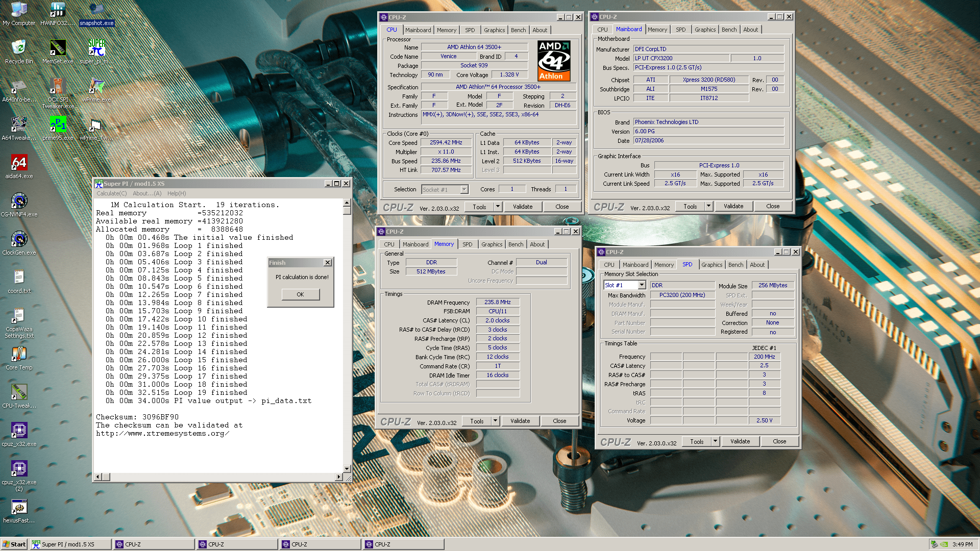Open super_pi_mod desktop shortcut
The width and height of the screenshot is (980, 551).
click(96, 52)
